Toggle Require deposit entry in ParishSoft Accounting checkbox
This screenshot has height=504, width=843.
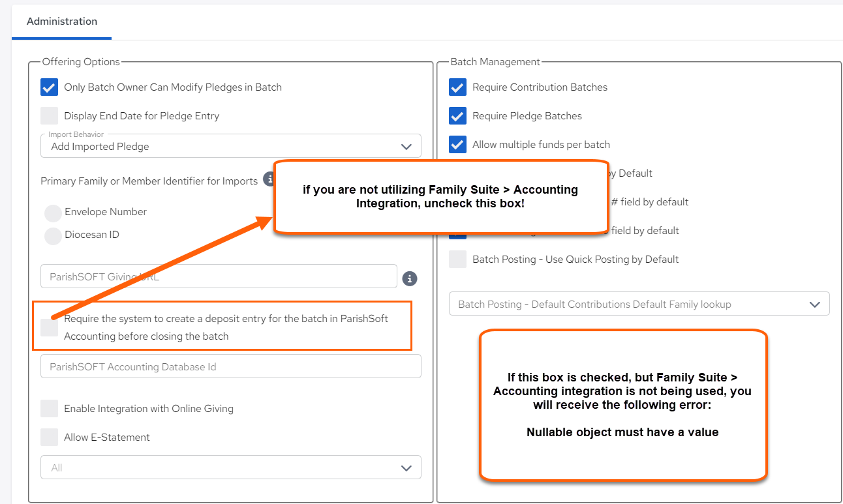point(49,327)
